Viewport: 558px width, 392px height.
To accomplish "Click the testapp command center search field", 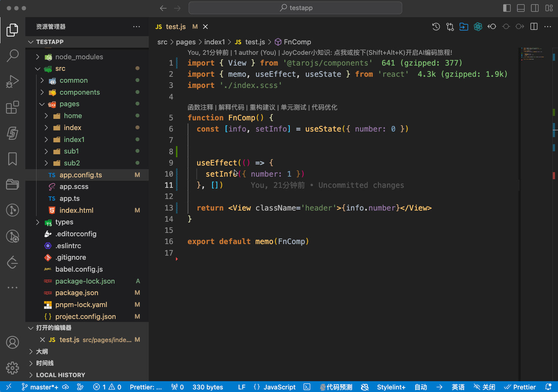I will [x=295, y=8].
